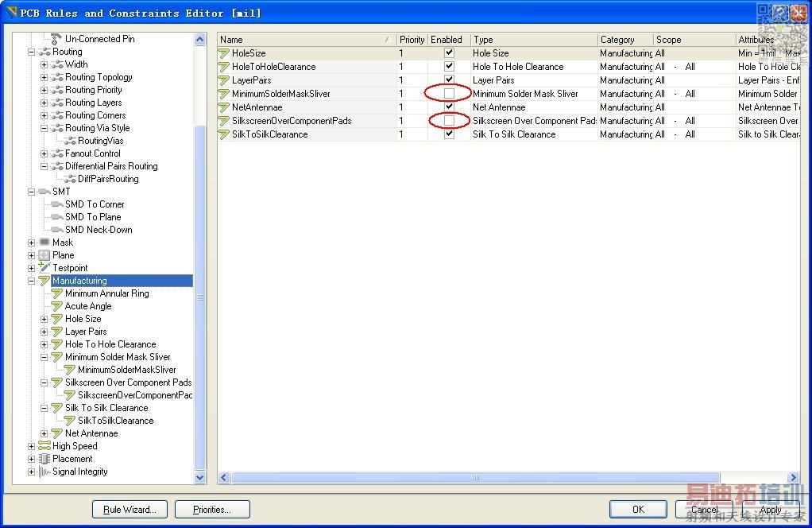Click the SMT category icon in tree

pos(44,191)
